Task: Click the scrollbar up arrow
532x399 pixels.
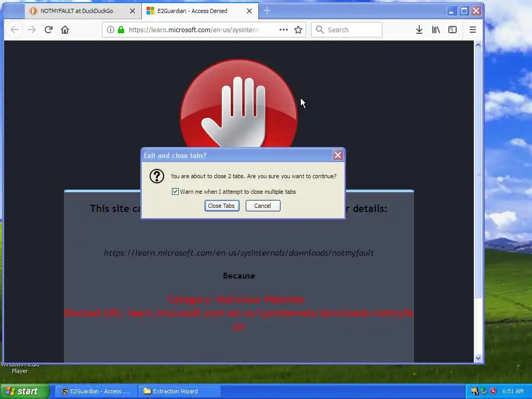Action: pos(478,45)
